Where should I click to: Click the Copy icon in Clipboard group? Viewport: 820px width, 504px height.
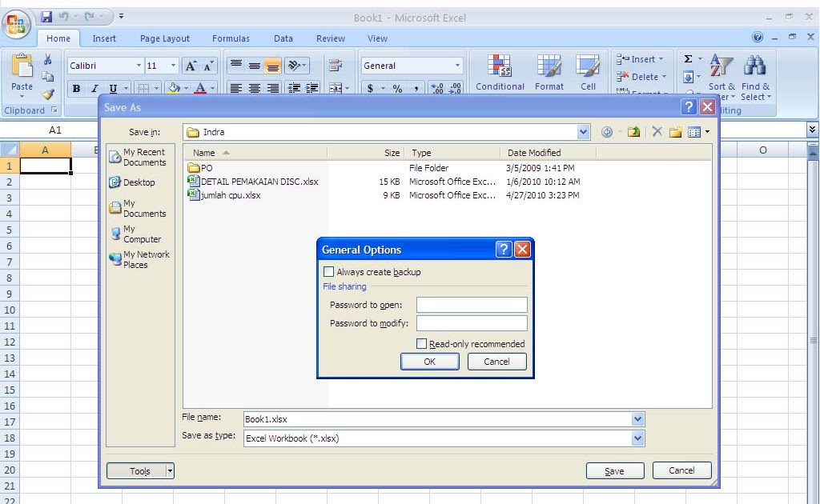pos(47,77)
